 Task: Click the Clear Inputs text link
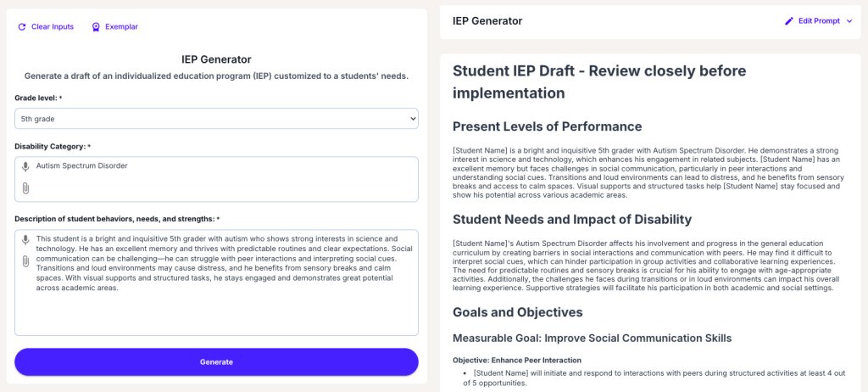click(x=53, y=27)
